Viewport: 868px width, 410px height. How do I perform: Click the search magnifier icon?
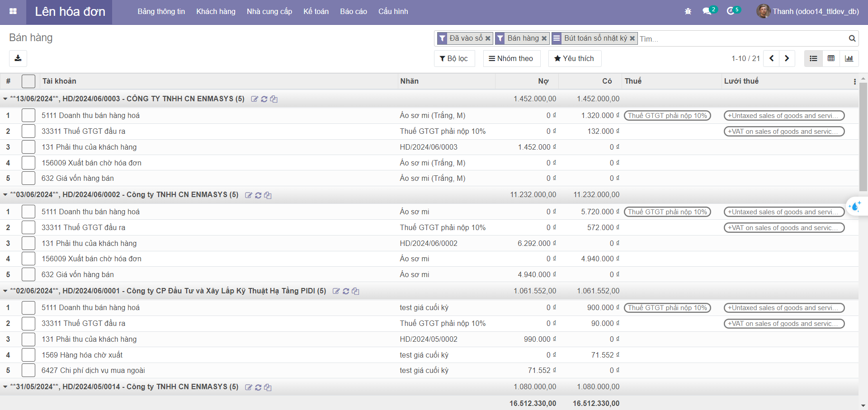point(852,38)
